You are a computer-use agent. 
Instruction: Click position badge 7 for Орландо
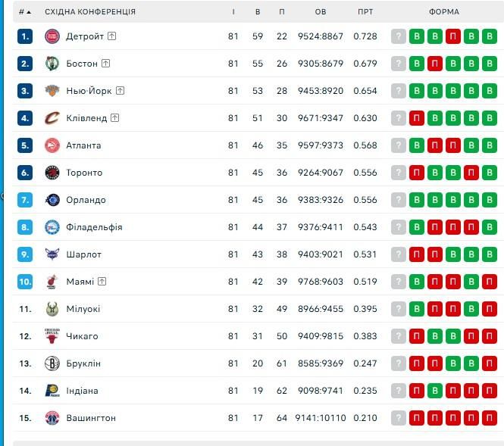[x=26, y=200]
